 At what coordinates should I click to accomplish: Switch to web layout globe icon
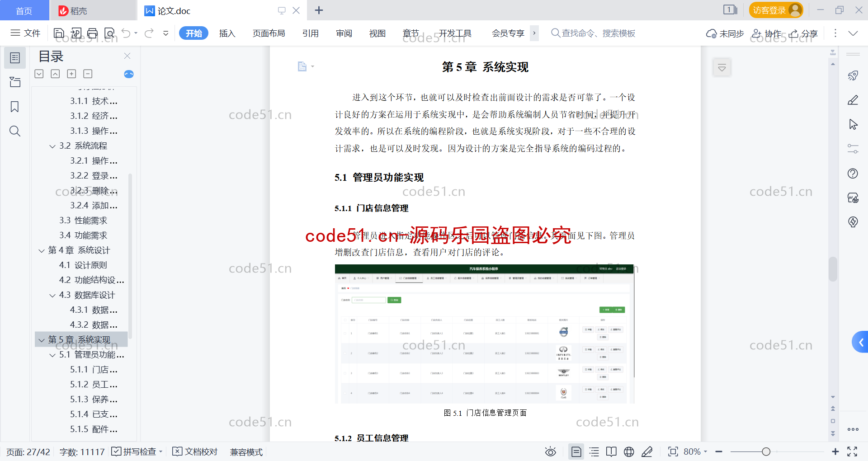[629, 452]
